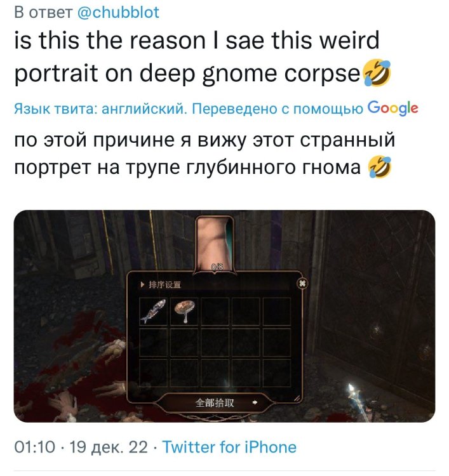This screenshot has width=449, height=476.
Task: Select the frying pan item in loot
Action: [184, 312]
